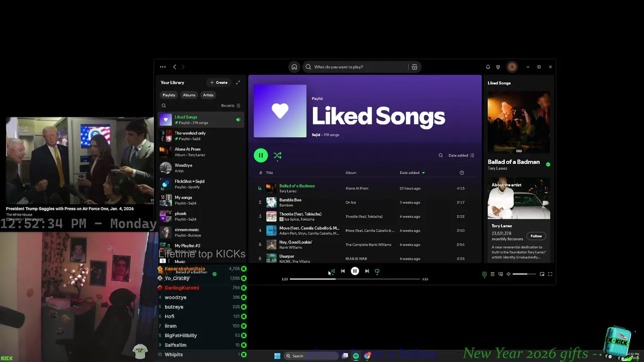Viewport: 644px width, 362px height.
Task: Pause using the large green playlist button
Action: pyautogui.click(x=261, y=155)
